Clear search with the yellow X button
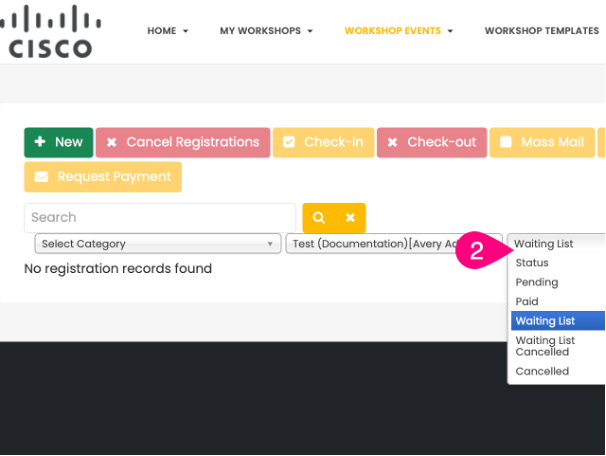This screenshot has height=456, width=606. click(x=350, y=217)
